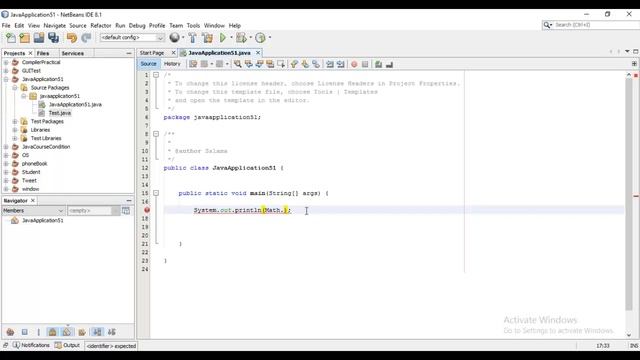Switch to the History view
The image size is (640, 360).
(172, 64)
